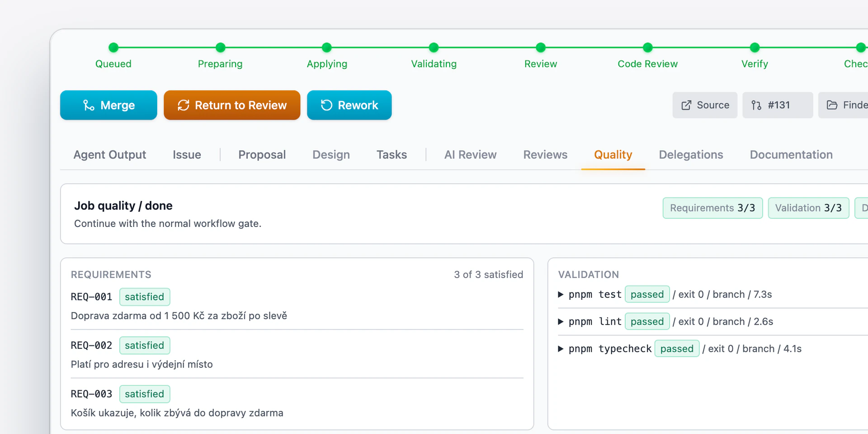Select the Quality tab
Viewport: 868px width, 434px height.
(x=613, y=155)
